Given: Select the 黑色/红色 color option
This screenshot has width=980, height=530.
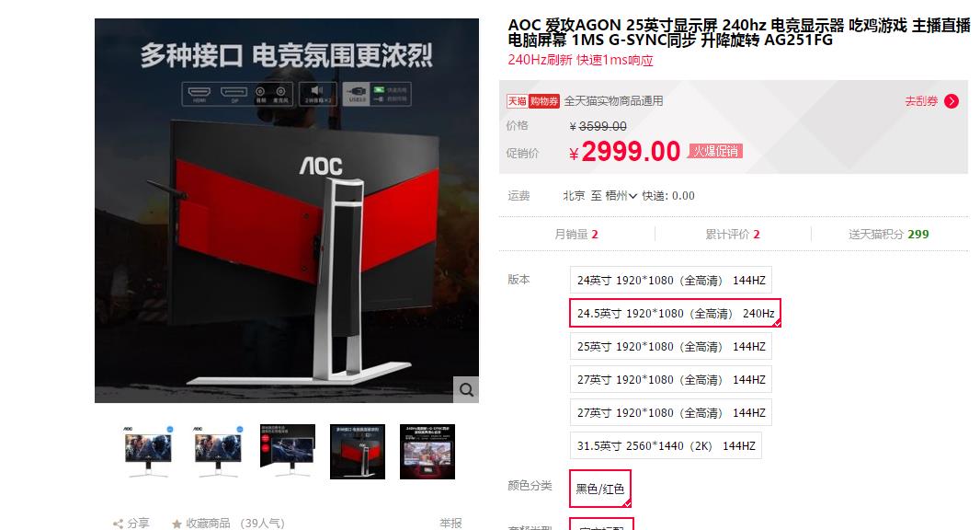Looking at the screenshot, I should click(x=600, y=489).
